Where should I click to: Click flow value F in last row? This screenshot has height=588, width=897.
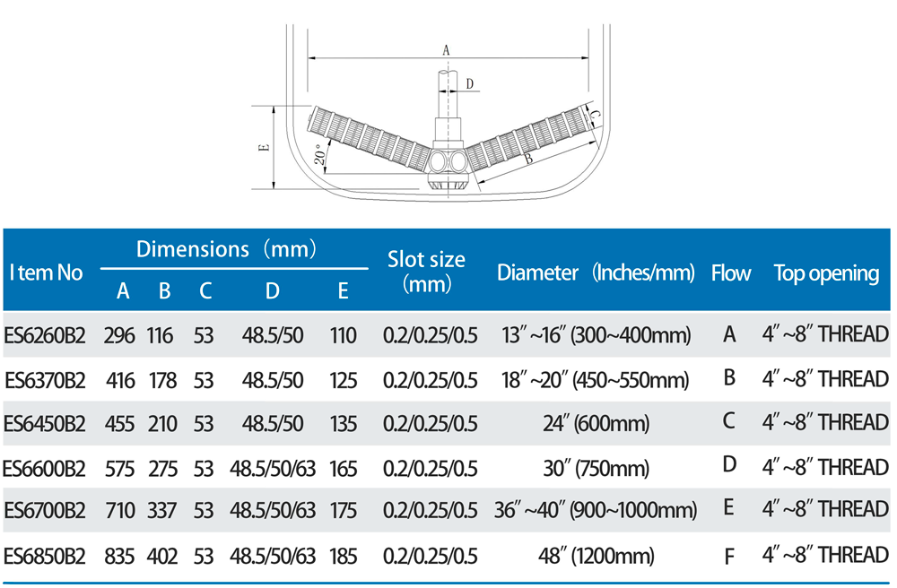click(728, 557)
